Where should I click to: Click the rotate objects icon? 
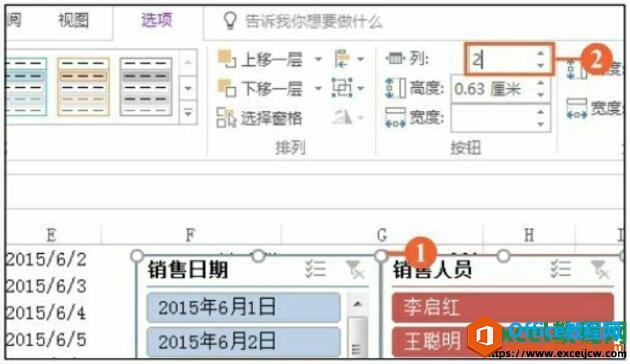click(x=342, y=118)
